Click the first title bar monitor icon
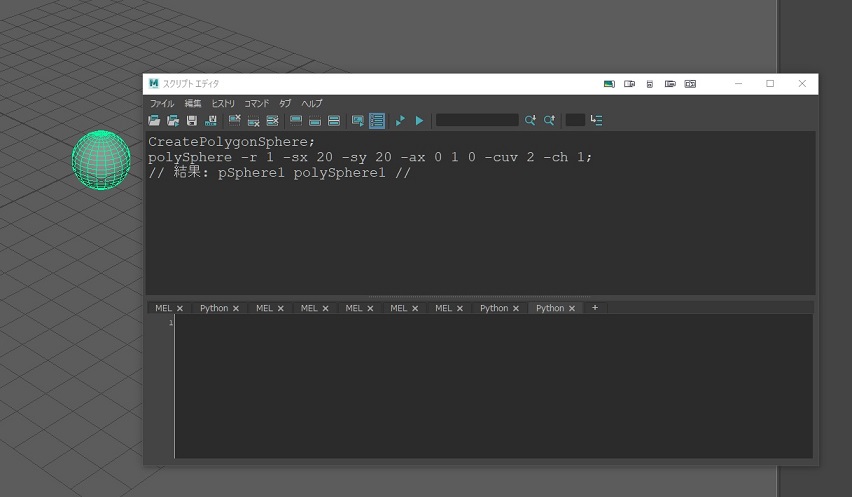The height and width of the screenshot is (497, 852). pyautogui.click(x=609, y=84)
